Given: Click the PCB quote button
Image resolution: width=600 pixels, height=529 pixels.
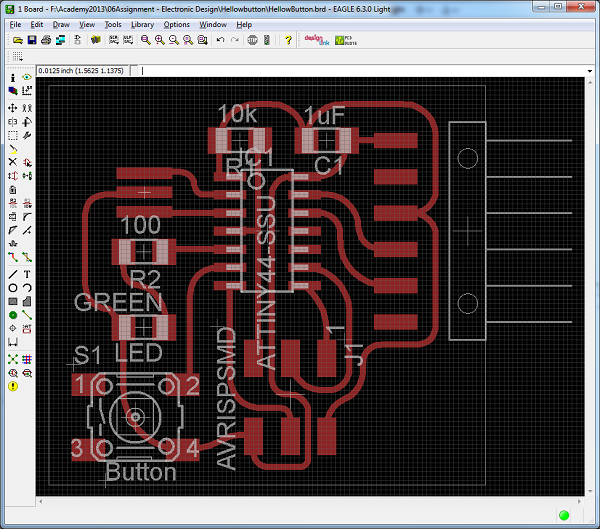Looking at the screenshot, I should tap(344, 40).
